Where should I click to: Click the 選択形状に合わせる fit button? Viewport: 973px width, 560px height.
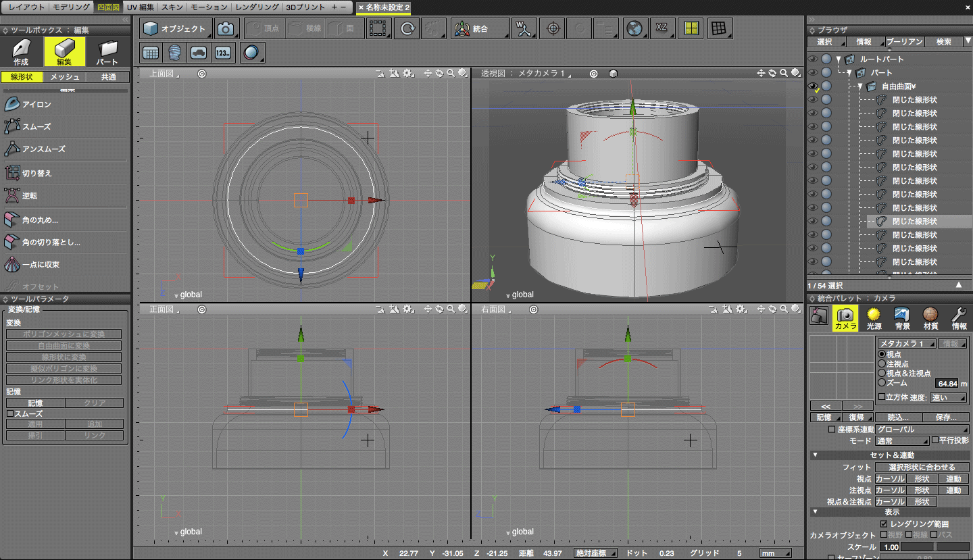pos(922,467)
